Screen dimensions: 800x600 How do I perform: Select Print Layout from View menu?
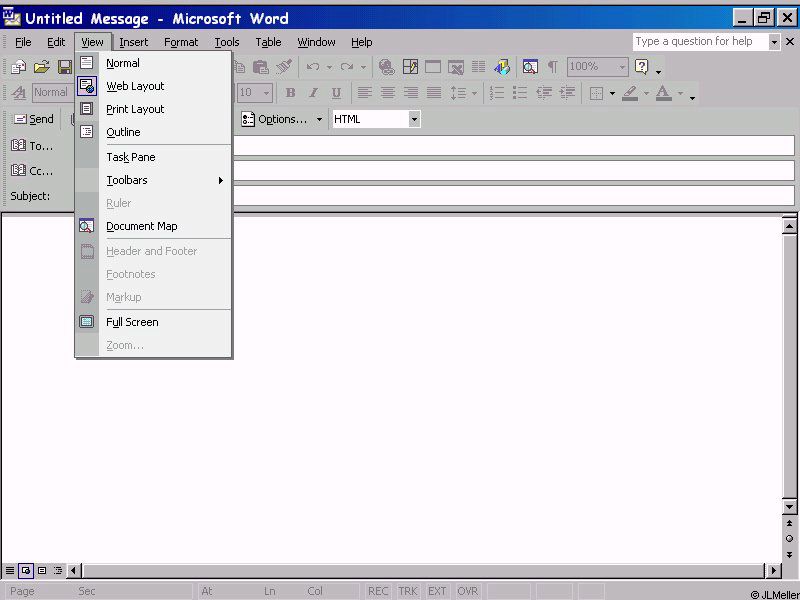(x=135, y=109)
